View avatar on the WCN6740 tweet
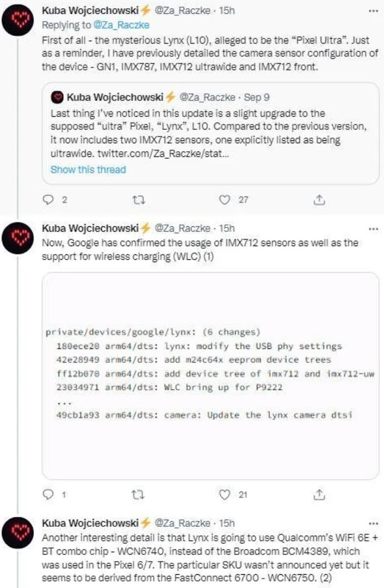This screenshot has width=384, height=588. (x=18, y=533)
